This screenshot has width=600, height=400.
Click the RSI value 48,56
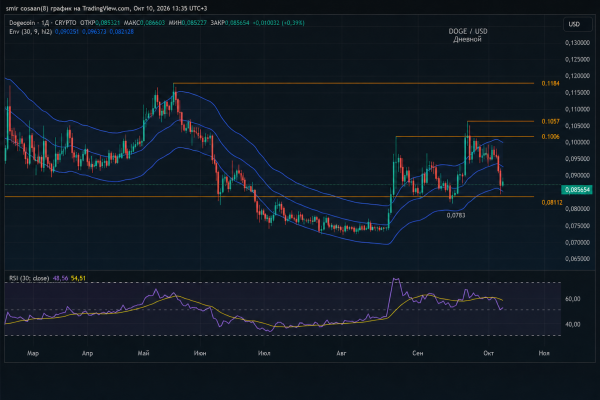[60, 278]
